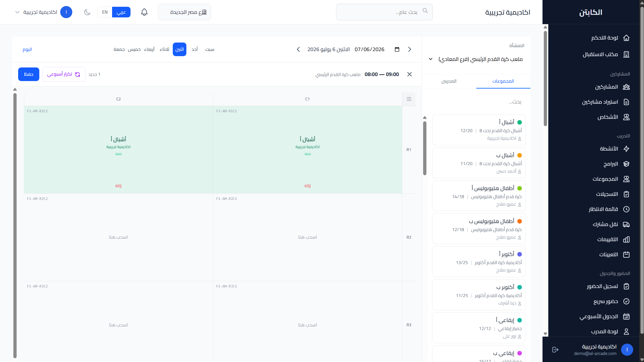Image resolution: width=644 pixels, height=362 pixels.
Task: Open البرامج programs graduation cap icon
Action: [x=626, y=164]
